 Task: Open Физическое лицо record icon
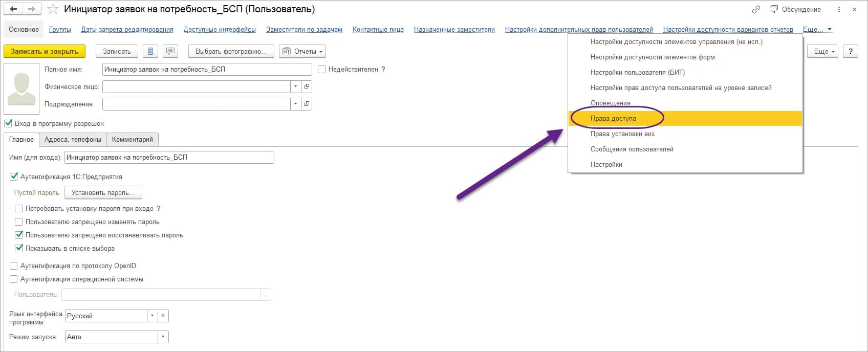coord(307,86)
